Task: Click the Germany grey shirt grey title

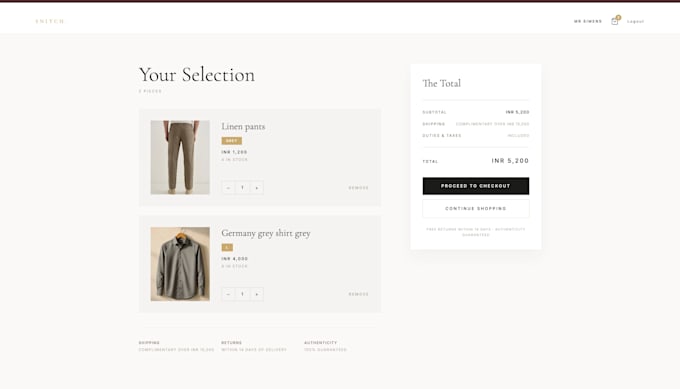Action: coord(266,233)
